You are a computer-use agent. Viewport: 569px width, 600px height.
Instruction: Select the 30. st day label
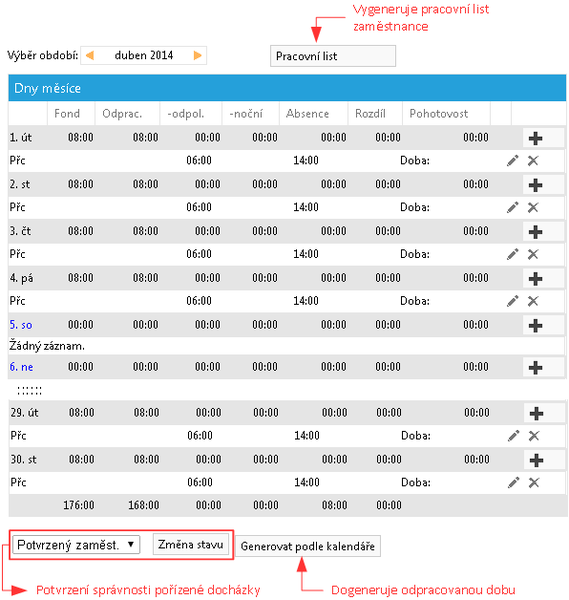[x=23, y=459]
